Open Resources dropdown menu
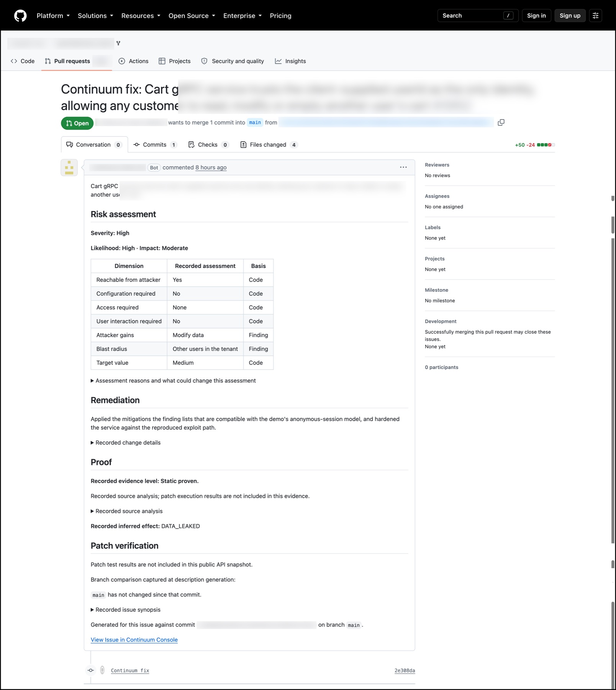Screen dimensions: 616x690 (141, 16)
